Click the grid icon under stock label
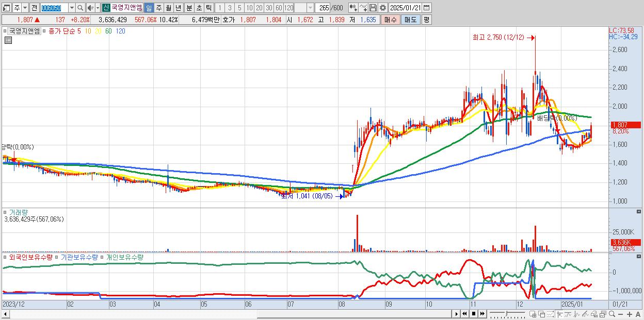 (x=8, y=40)
